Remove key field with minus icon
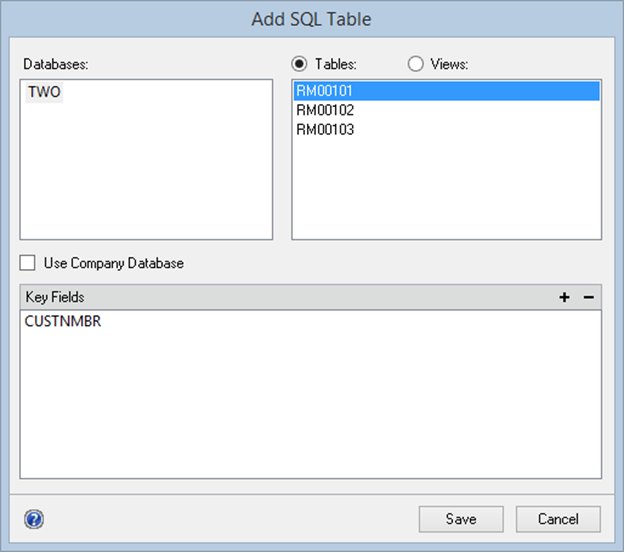625x553 pixels. pyautogui.click(x=589, y=297)
